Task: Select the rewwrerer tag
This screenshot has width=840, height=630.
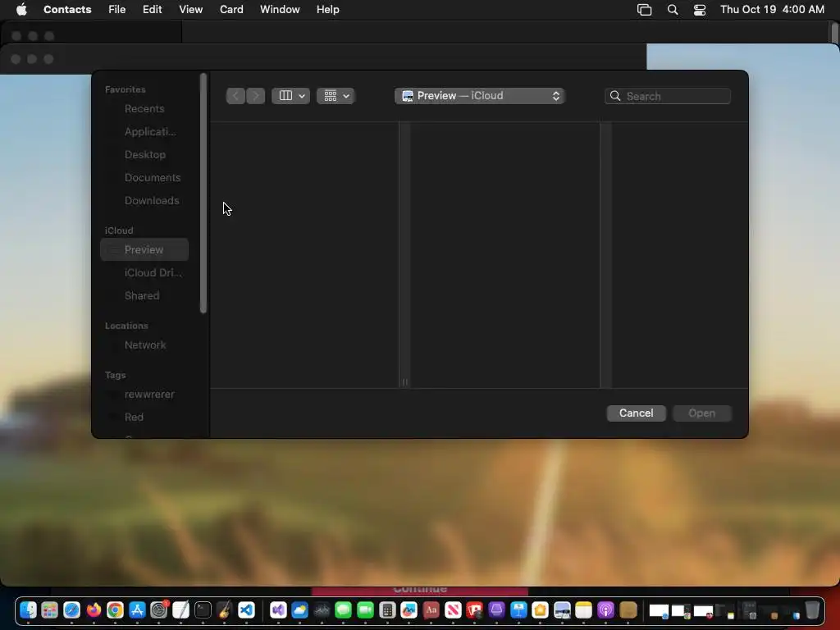Action: [x=144, y=395]
